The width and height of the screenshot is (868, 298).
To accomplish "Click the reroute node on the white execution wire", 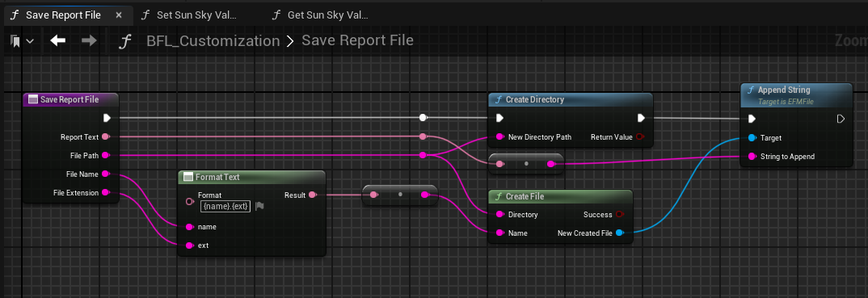I will (423, 118).
